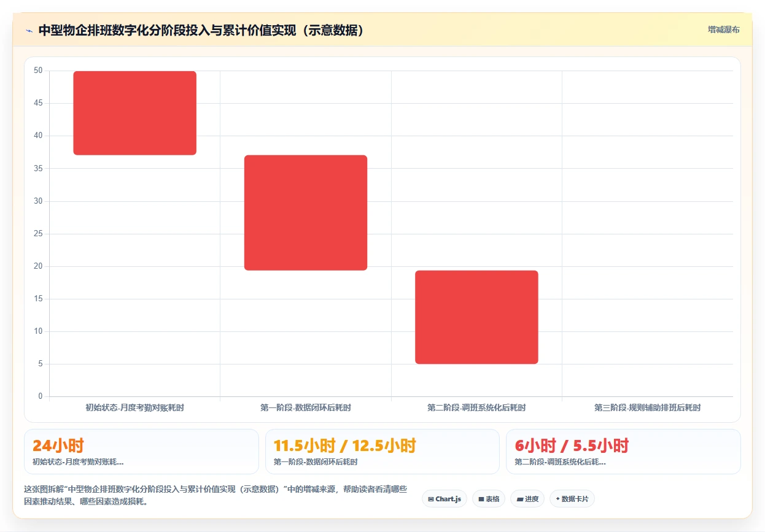Click y-axis value 50
Image resolution: width=765 pixels, height=532 pixels.
pos(38,71)
